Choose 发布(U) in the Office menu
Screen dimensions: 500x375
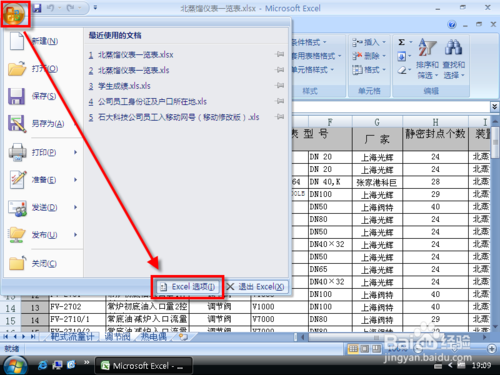(43, 235)
